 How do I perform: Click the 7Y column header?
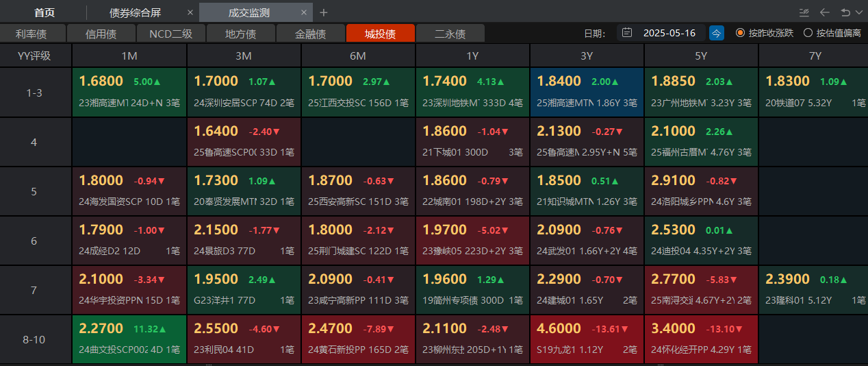point(815,56)
